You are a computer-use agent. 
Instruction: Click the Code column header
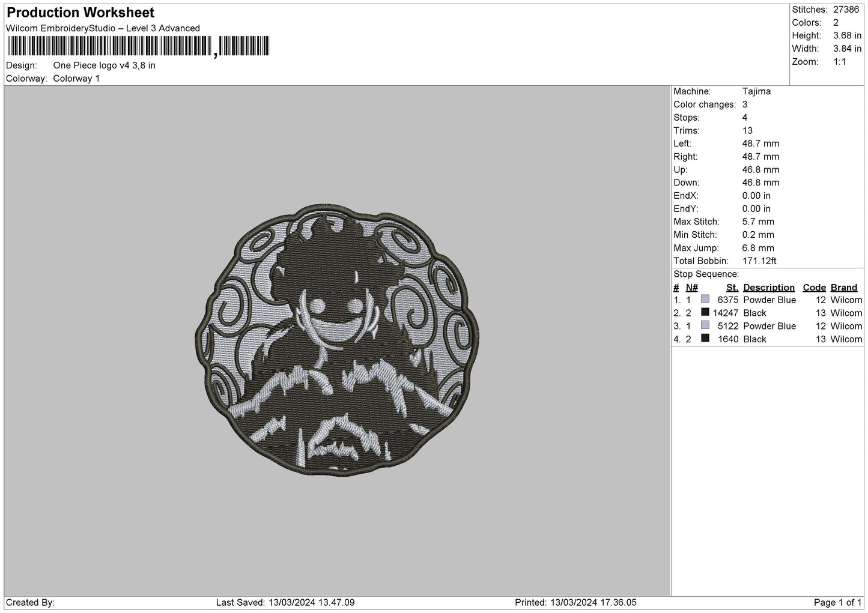[x=815, y=288]
